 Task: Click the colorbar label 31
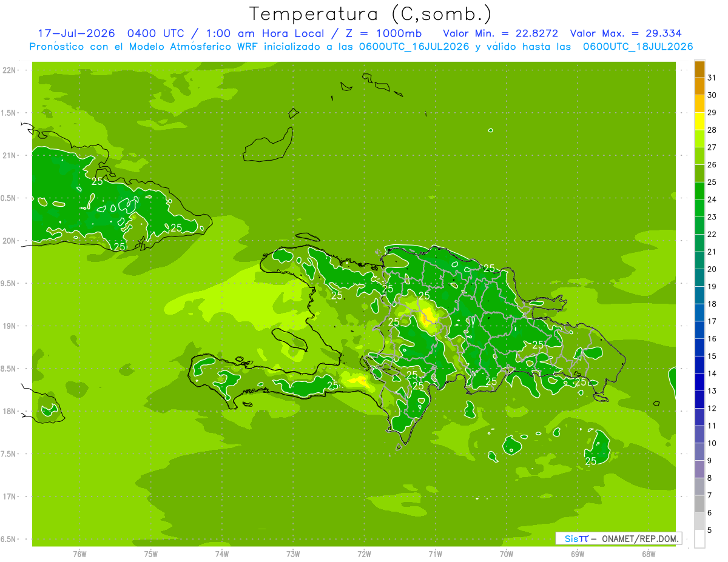tap(712, 78)
